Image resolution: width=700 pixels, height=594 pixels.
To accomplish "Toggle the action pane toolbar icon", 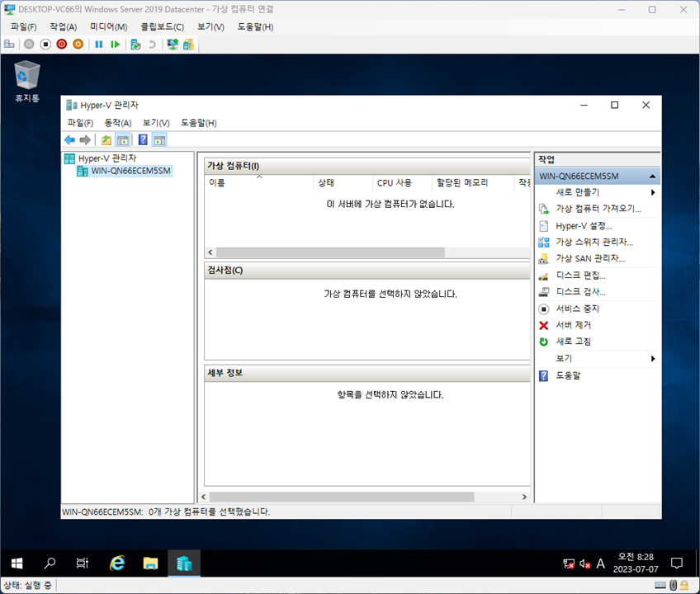I will 159,140.
